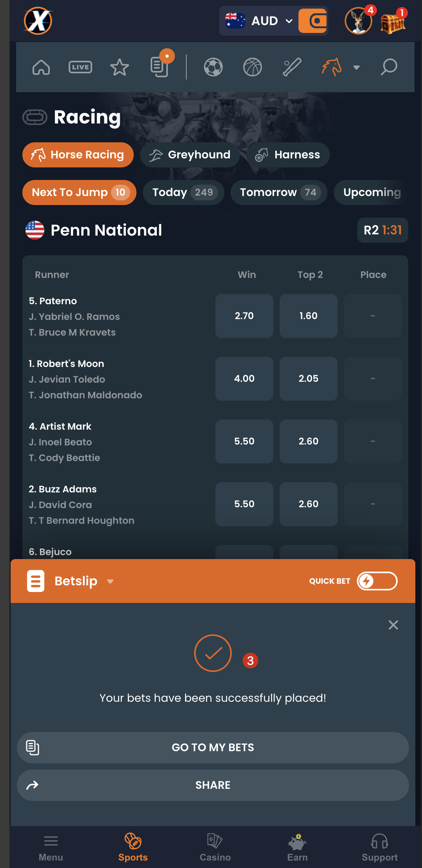Click GO TO MY BETS
422x868 pixels.
(x=213, y=747)
